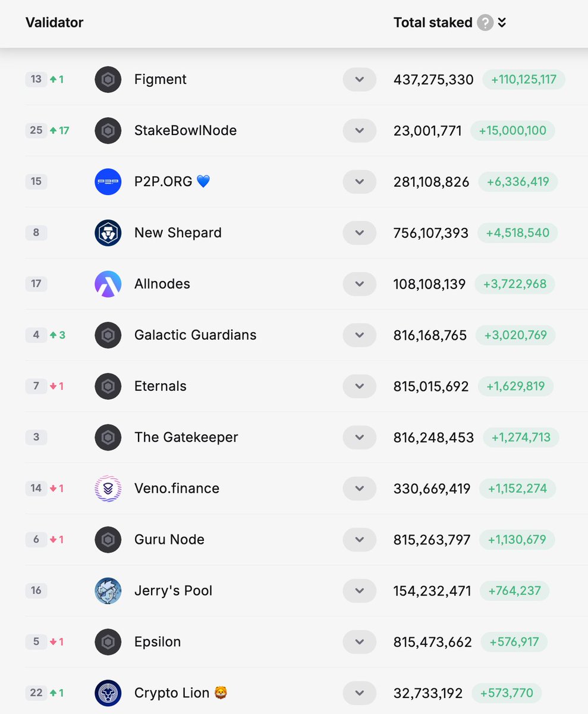The width and height of the screenshot is (588, 714).
Task: Expand the StakeBowlNode row details
Action: coord(359,130)
